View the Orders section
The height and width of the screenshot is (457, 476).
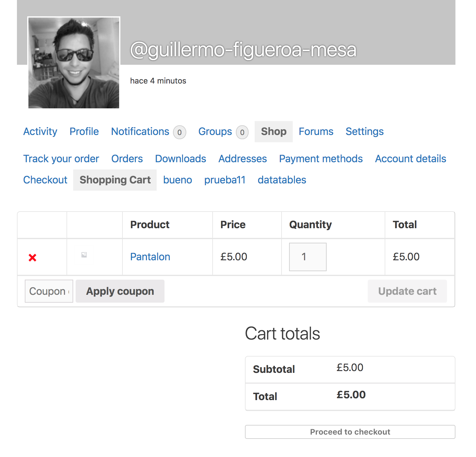point(127,159)
